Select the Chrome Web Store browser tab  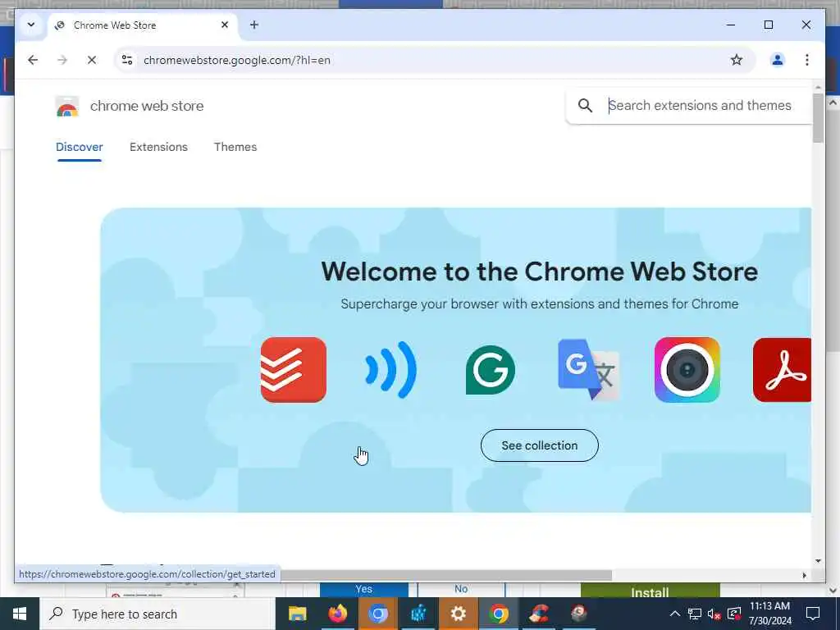143,25
